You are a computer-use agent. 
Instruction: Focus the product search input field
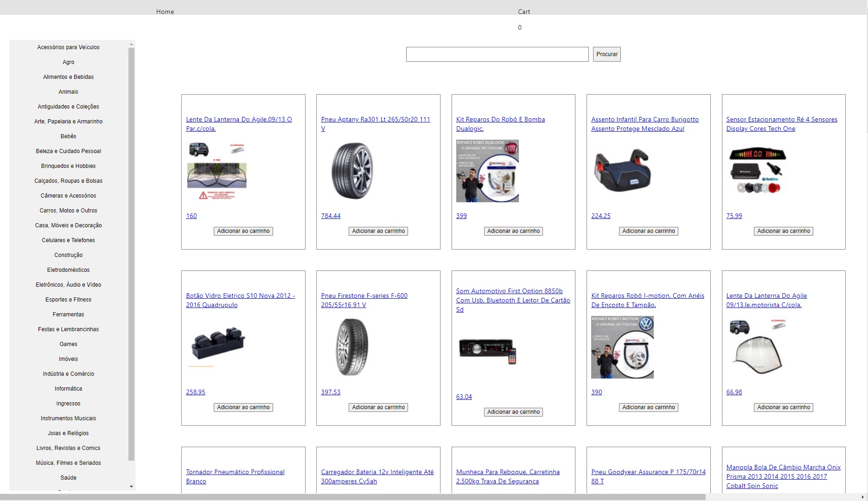tap(497, 54)
